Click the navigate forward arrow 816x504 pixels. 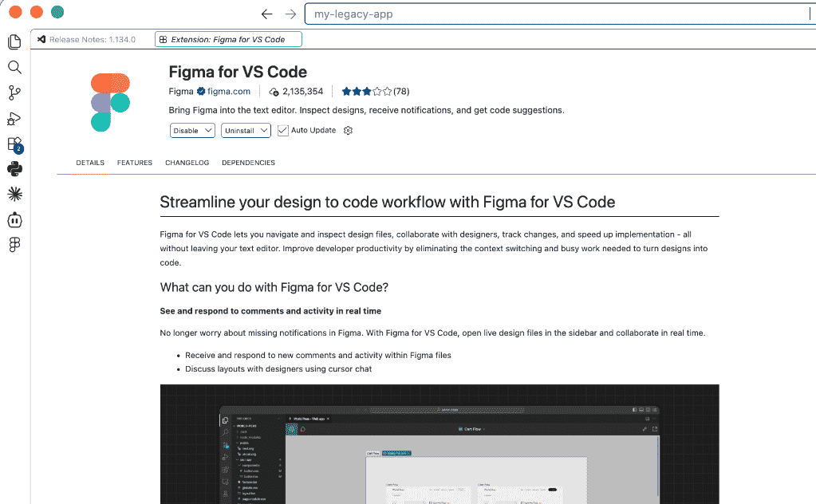point(290,14)
